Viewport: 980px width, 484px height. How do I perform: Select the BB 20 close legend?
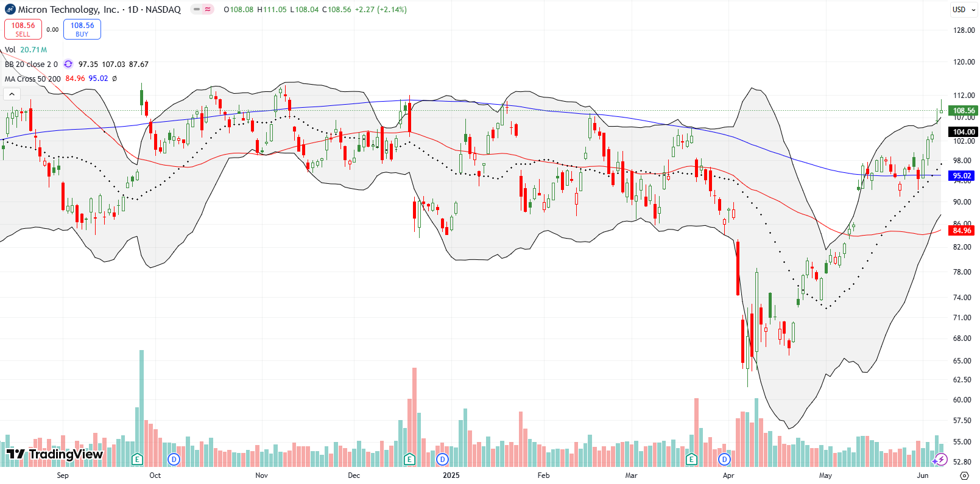click(x=31, y=64)
